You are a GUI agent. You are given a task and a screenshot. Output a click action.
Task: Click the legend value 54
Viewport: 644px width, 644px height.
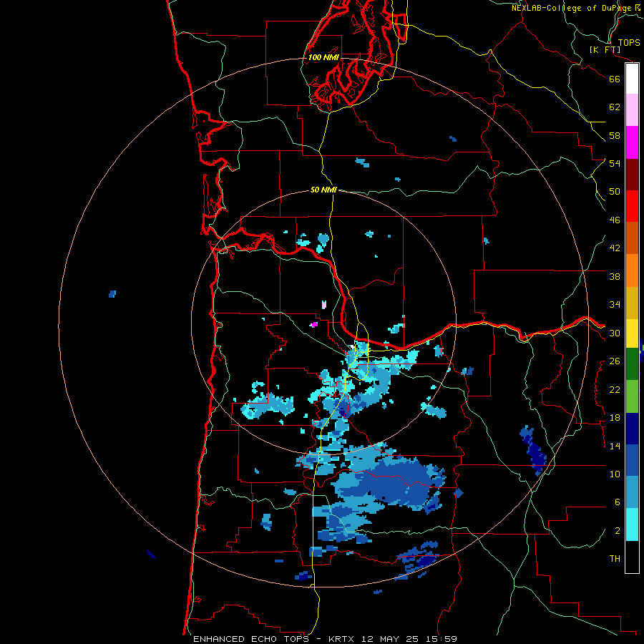click(615, 163)
